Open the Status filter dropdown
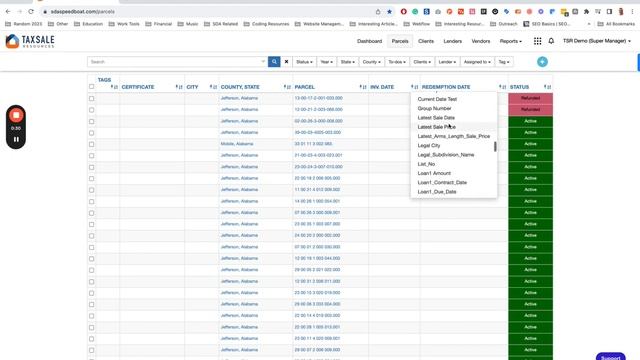Viewport: 640px width, 360px height. [x=304, y=62]
